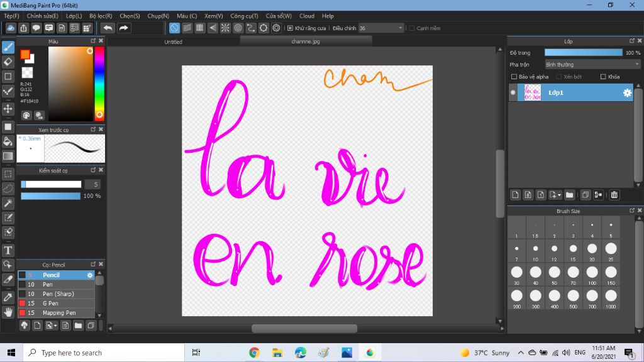Enable radial snap icon
The height and width of the screenshot is (362, 644).
pyautogui.click(x=226, y=28)
